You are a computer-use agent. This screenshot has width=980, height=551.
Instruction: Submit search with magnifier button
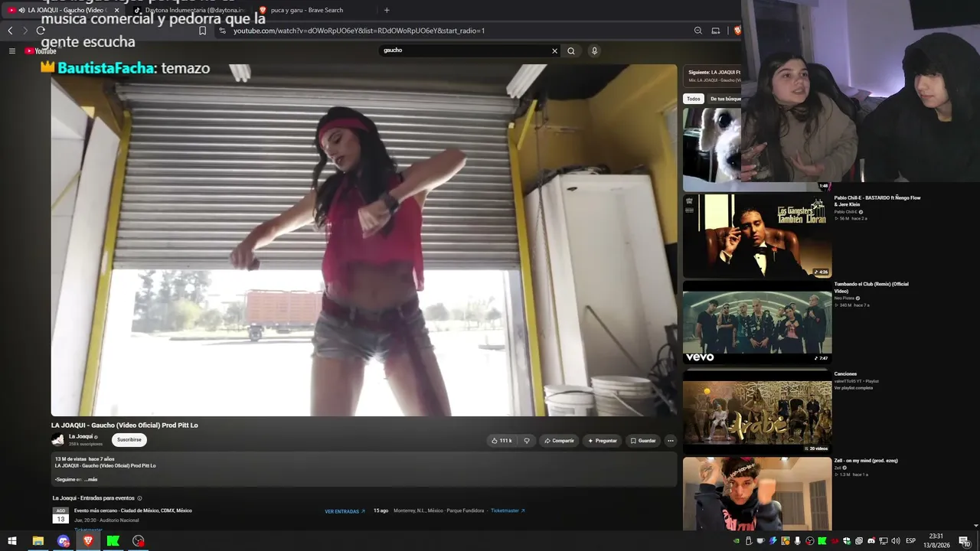click(570, 51)
